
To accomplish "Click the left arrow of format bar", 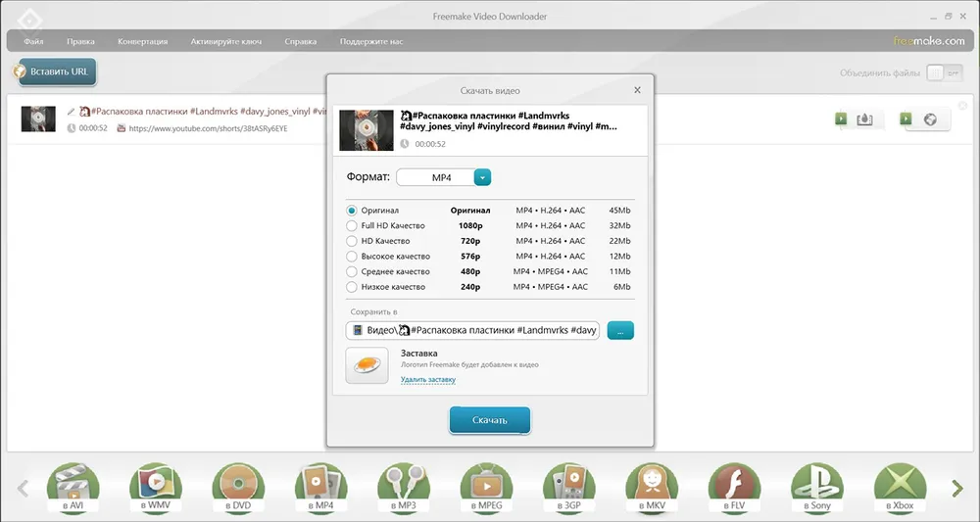I will point(24,489).
